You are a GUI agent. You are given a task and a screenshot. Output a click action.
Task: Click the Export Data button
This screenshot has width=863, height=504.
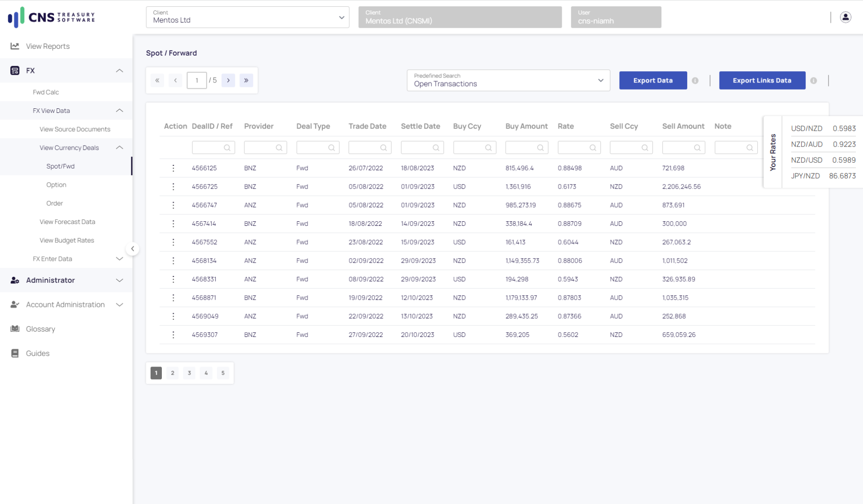coord(653,81)
